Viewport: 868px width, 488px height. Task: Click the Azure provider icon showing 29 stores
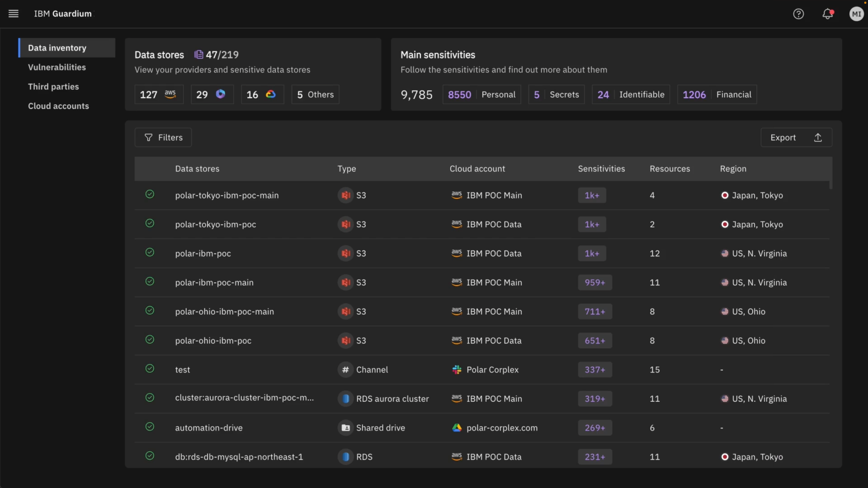[220, 94]
